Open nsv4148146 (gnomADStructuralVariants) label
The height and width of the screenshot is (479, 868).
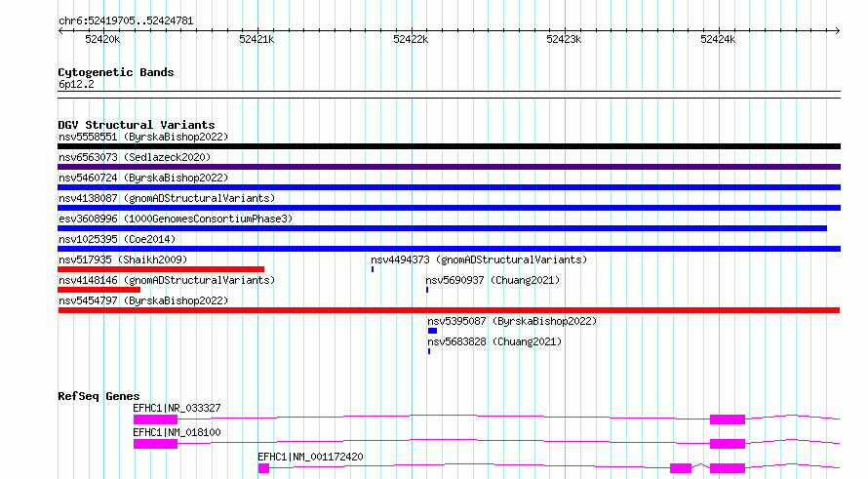coord(167,280)
